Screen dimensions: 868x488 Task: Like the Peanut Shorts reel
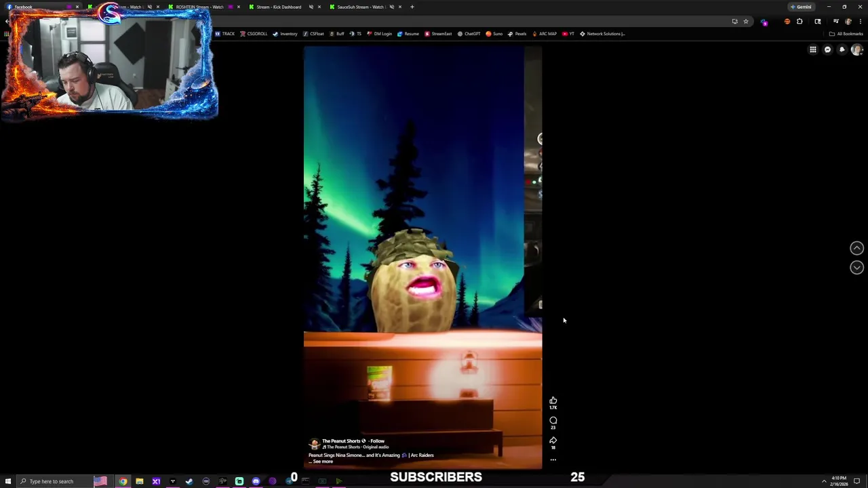tap(553, 401)
